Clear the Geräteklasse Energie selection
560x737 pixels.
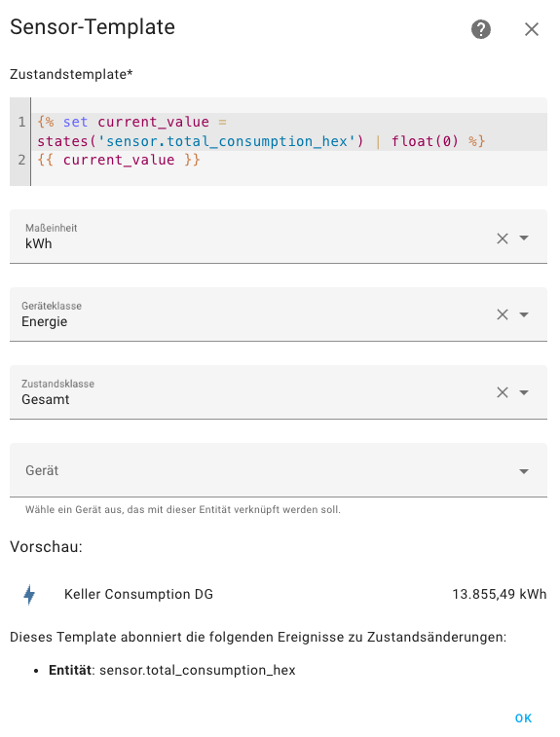[503, 314]
